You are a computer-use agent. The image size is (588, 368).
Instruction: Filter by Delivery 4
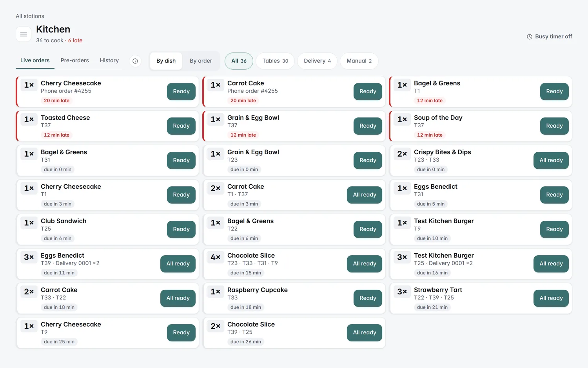tap(317, 61)
